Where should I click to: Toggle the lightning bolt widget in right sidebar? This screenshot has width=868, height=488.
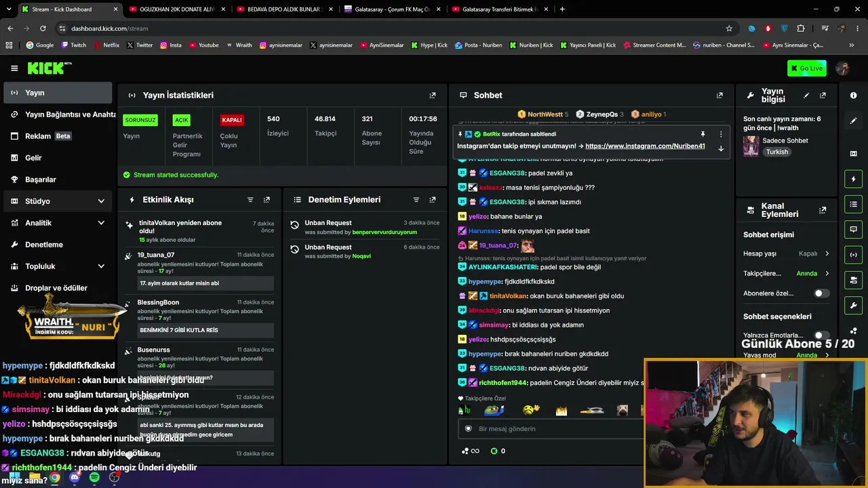point(853,179)
